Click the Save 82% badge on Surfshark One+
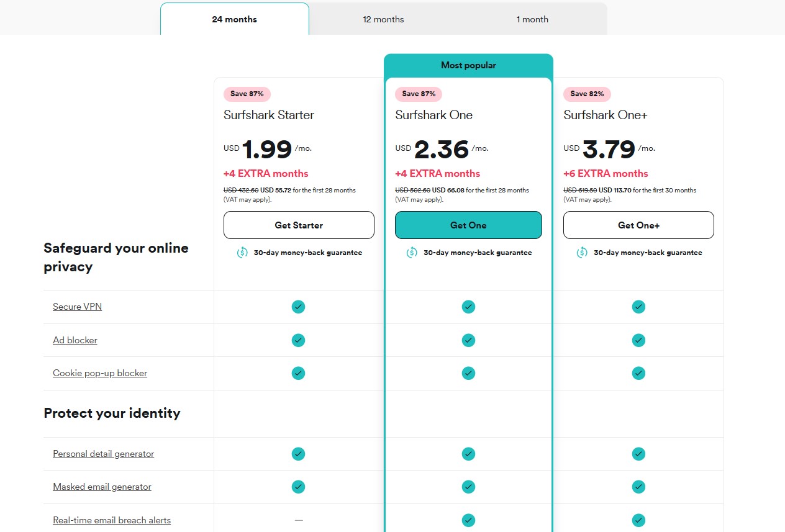This screenshot has width=785, height=532. click(x=587, y=94)
